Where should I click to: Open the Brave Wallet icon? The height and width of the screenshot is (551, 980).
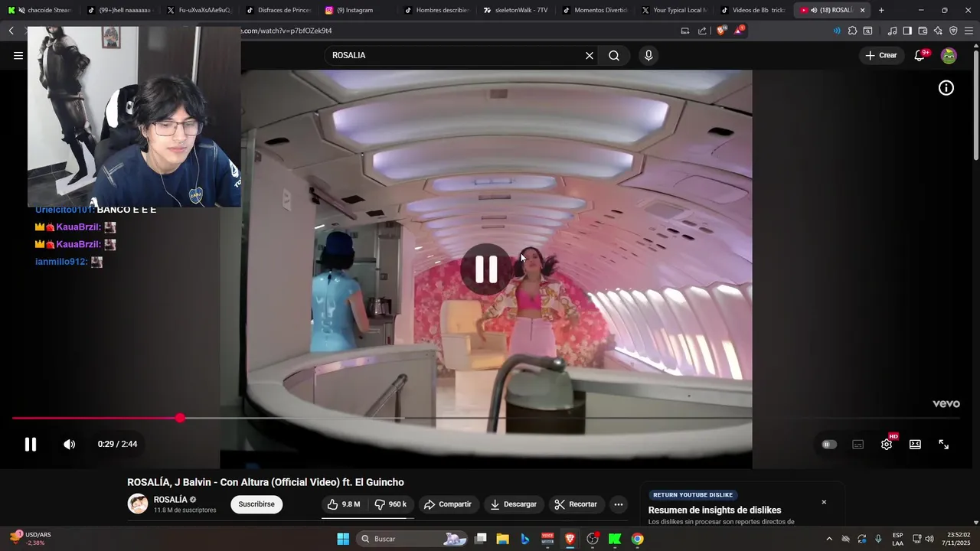[x=923, y=31]
